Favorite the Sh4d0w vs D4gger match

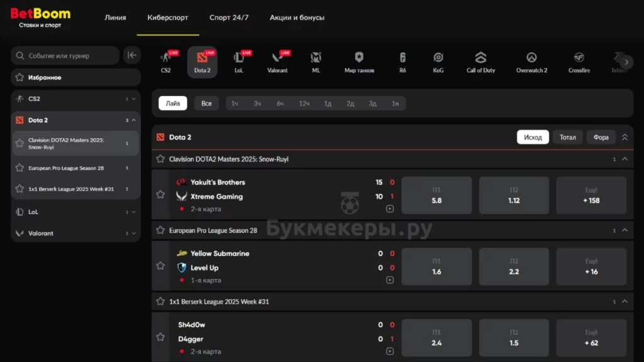click(x=160, y=337)
